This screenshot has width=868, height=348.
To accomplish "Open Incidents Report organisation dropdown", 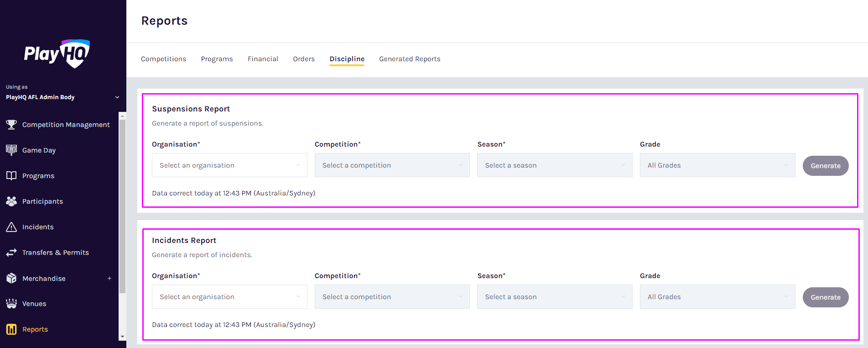I will coord(229,297).
